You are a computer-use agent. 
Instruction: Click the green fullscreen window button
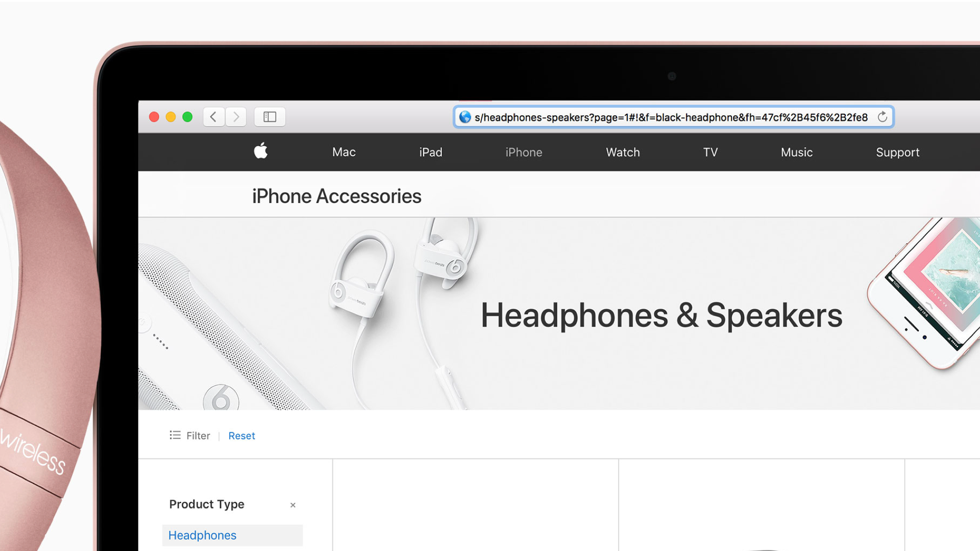click(x=187, y=117)
